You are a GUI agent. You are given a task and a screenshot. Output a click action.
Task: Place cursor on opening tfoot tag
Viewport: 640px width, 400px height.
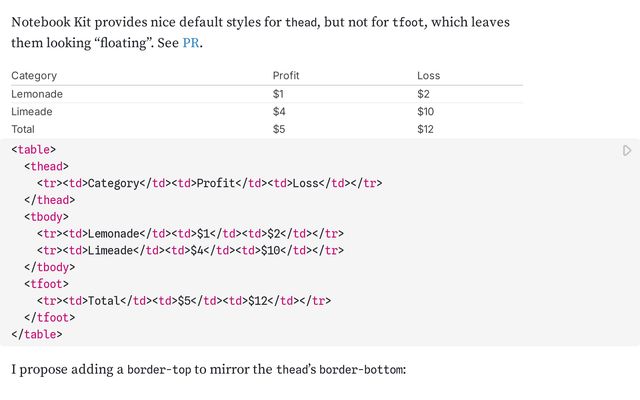coord(46,284)
